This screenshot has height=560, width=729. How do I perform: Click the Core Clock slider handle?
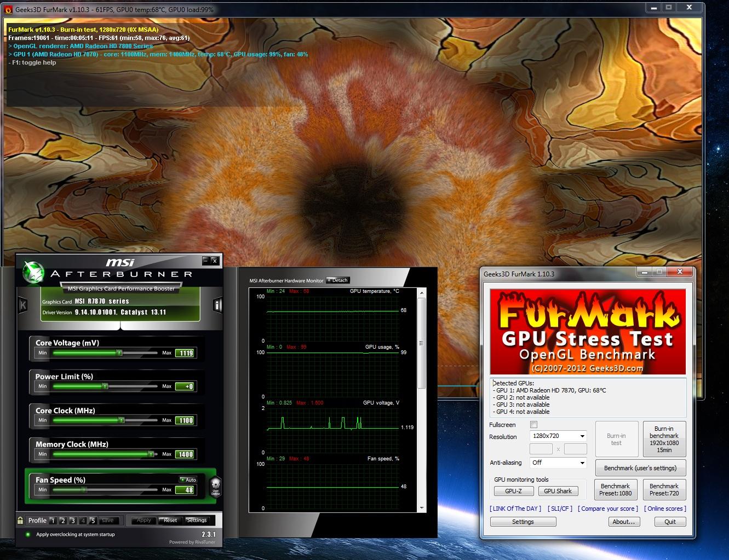[122, 420]
